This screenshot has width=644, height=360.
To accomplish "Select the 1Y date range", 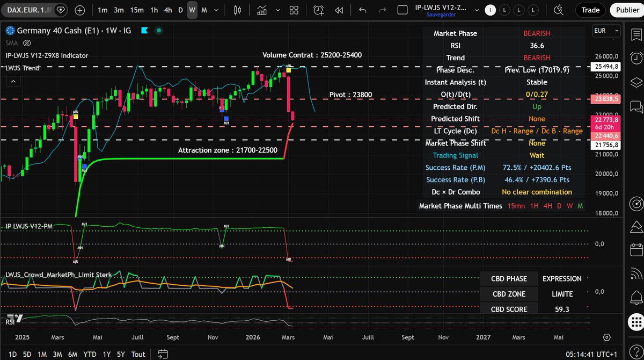I will (107, 354).
